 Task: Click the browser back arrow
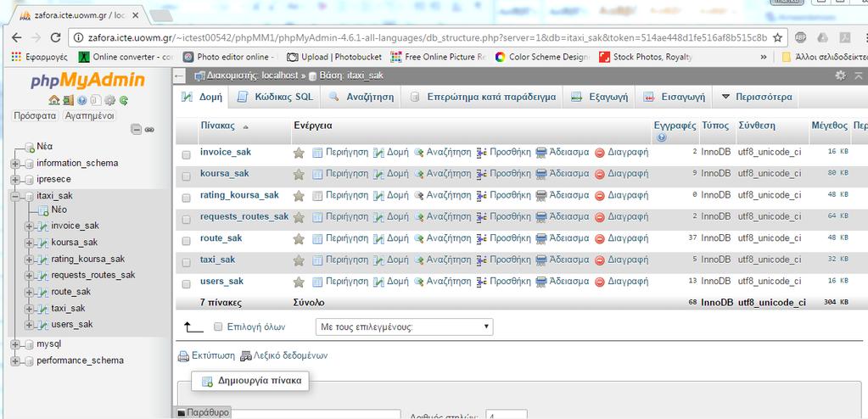point(17,37)
